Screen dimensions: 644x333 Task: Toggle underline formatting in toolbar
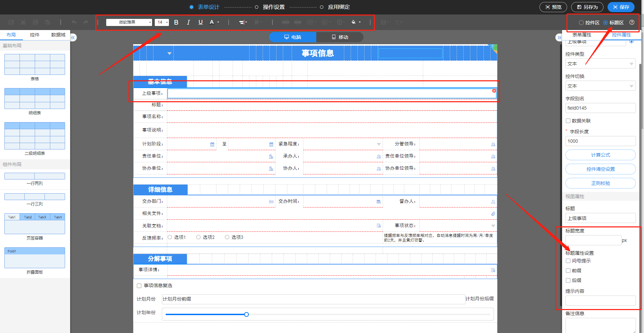point(201,22)
